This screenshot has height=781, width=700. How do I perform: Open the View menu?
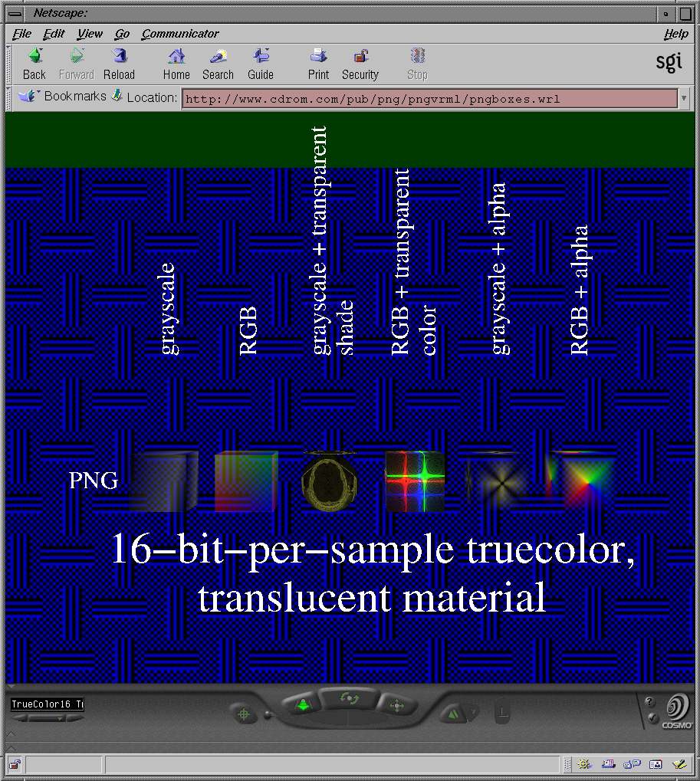90,34
